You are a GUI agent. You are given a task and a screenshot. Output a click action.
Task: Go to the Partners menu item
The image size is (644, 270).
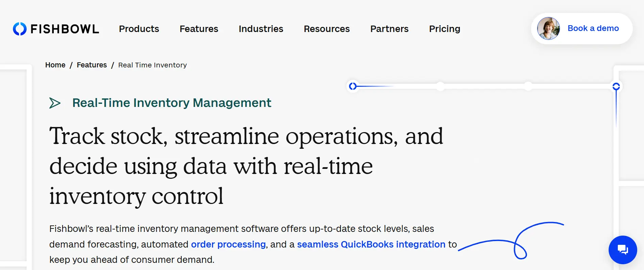(x=389, y=29)
